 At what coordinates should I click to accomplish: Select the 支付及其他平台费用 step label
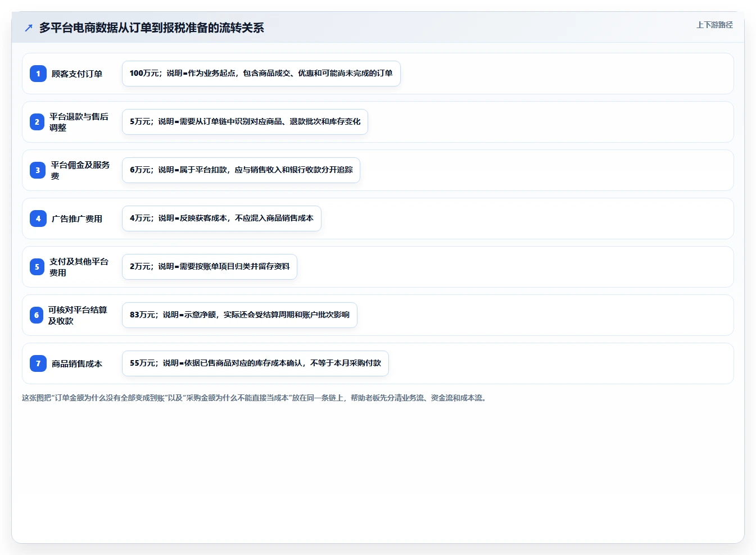point(79,267)
